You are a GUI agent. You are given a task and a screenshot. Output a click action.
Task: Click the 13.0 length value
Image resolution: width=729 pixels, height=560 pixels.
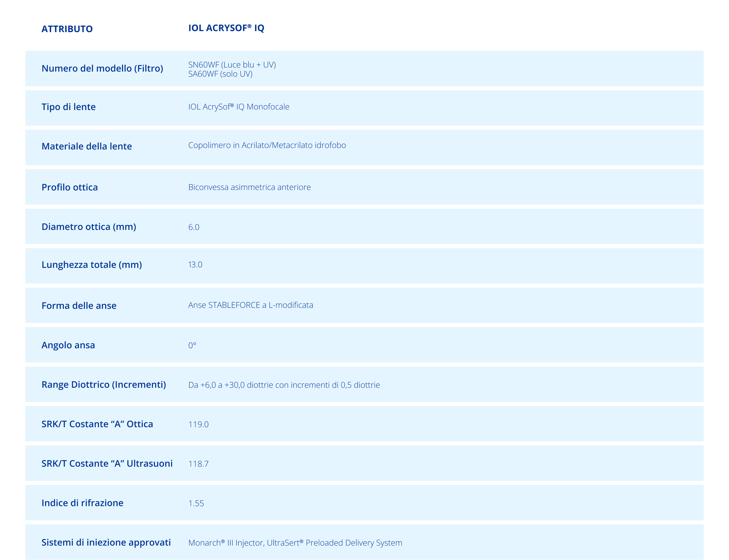click(x=195, y=265)
